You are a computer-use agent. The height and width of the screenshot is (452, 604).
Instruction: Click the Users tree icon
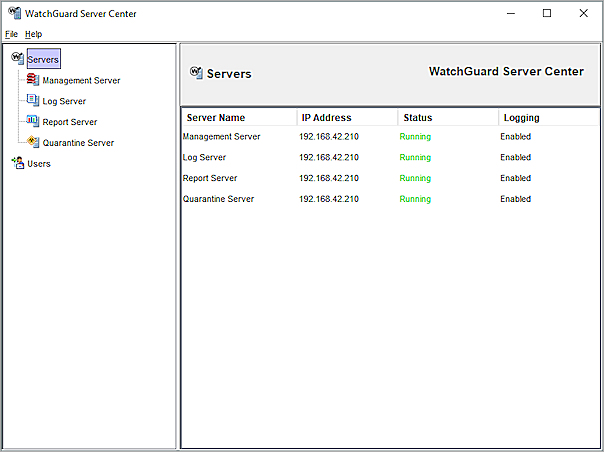17,164
